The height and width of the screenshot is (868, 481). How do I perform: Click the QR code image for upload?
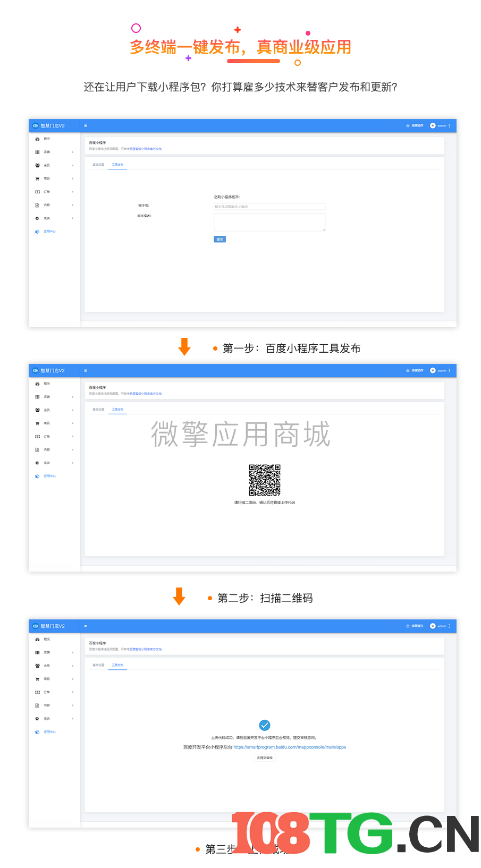coord(265,480)
